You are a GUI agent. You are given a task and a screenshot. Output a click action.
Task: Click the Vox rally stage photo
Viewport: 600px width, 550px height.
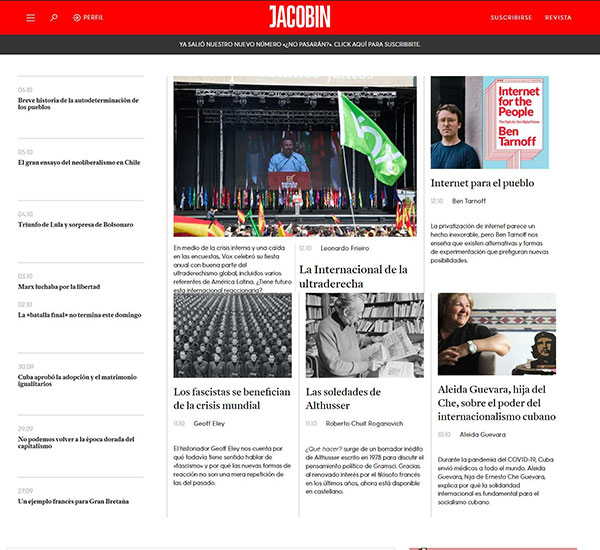pyautogui.click(x=295, y=156)
